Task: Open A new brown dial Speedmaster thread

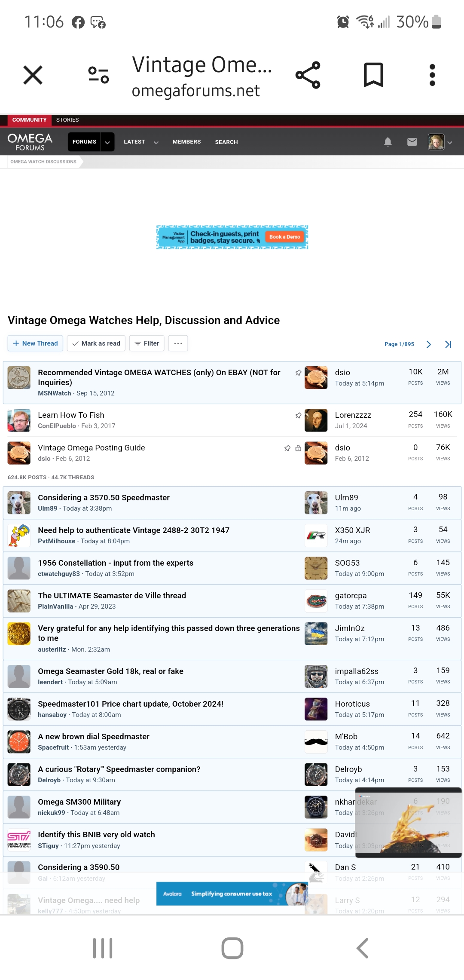Action: click(x=94, y=736)
